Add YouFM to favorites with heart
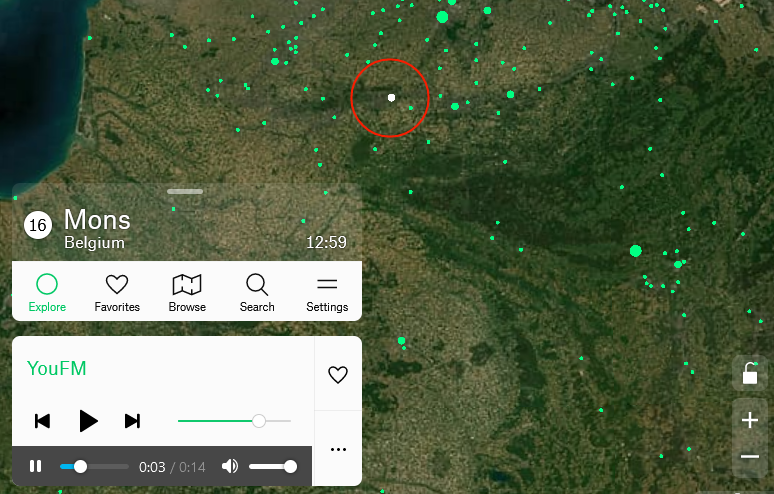 338,375
